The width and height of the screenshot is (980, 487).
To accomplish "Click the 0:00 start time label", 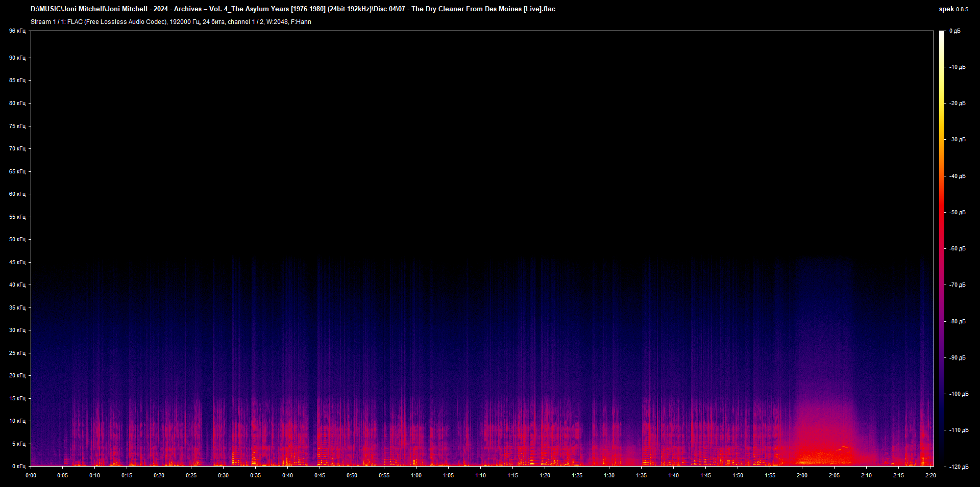I will (x=31, y=475).
